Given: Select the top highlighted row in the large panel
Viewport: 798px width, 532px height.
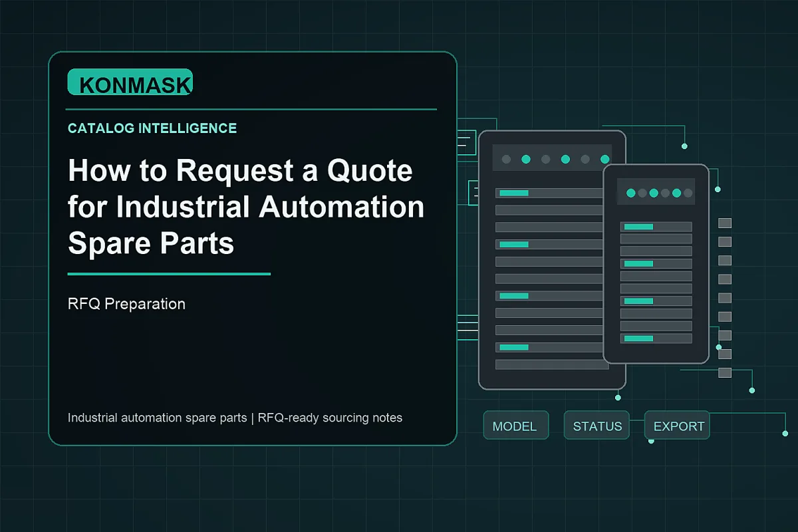Looking at the screenshot, I should click(x=552, y=193).
